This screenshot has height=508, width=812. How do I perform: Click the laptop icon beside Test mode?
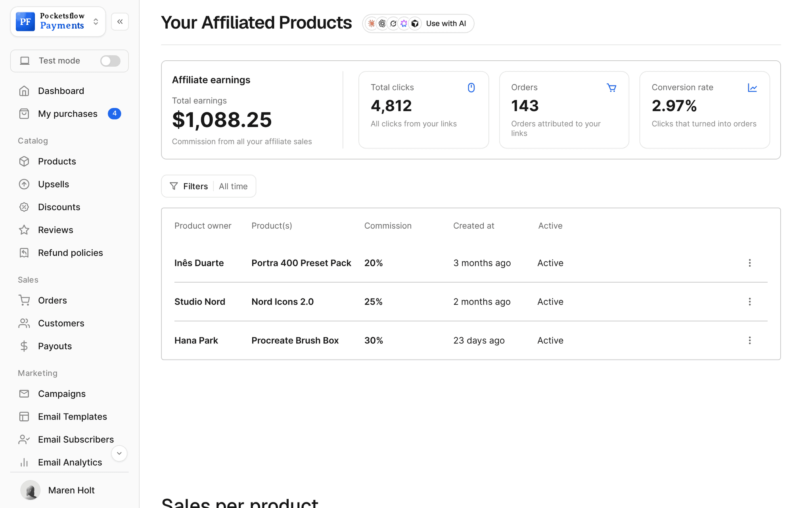pos(25,61)
